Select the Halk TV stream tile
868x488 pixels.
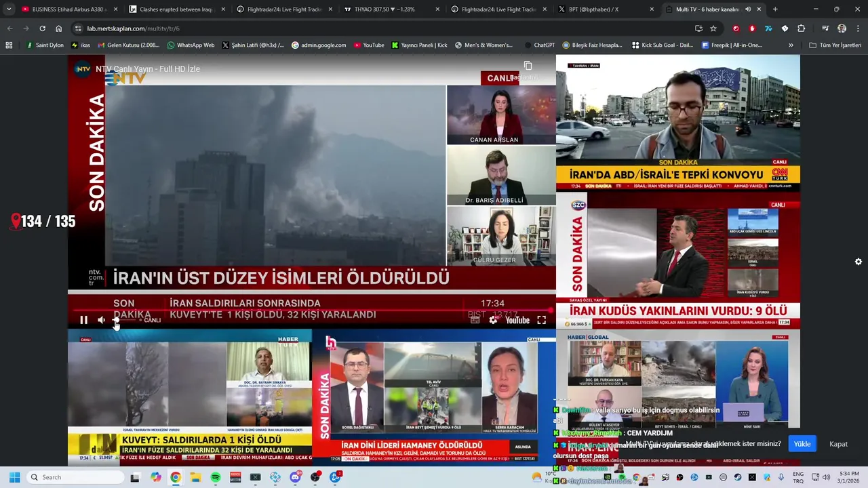click(x=434, y=397)
